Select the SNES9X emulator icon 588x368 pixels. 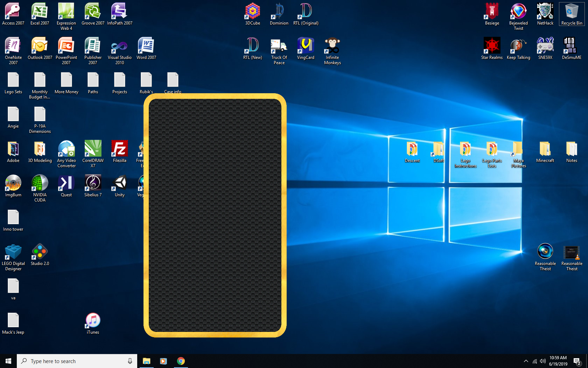click(545, 48)
